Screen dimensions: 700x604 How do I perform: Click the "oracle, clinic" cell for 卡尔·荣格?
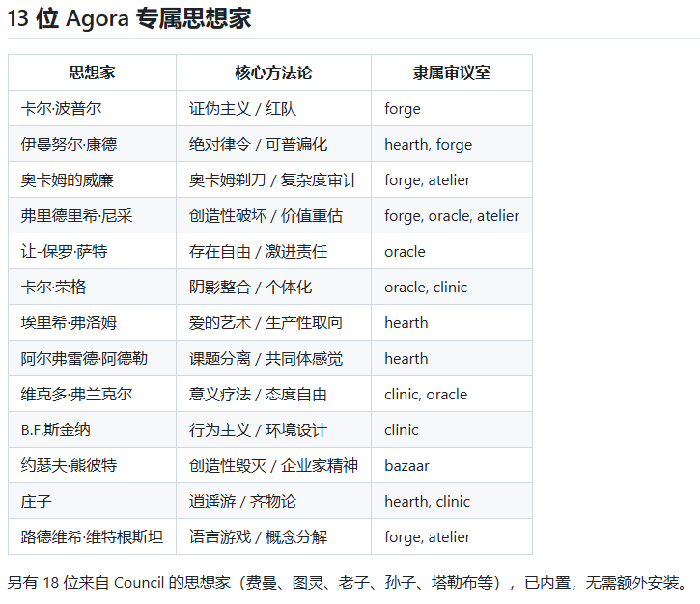(425, 287)
